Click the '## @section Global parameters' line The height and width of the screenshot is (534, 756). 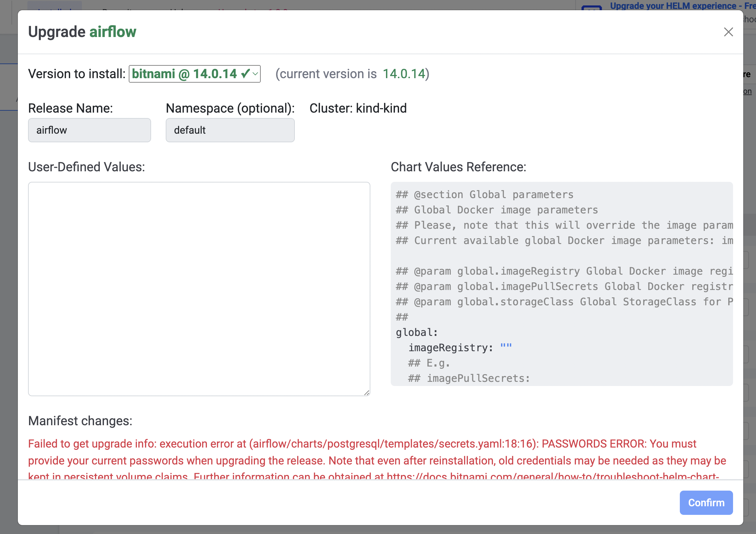pos(485,195)
